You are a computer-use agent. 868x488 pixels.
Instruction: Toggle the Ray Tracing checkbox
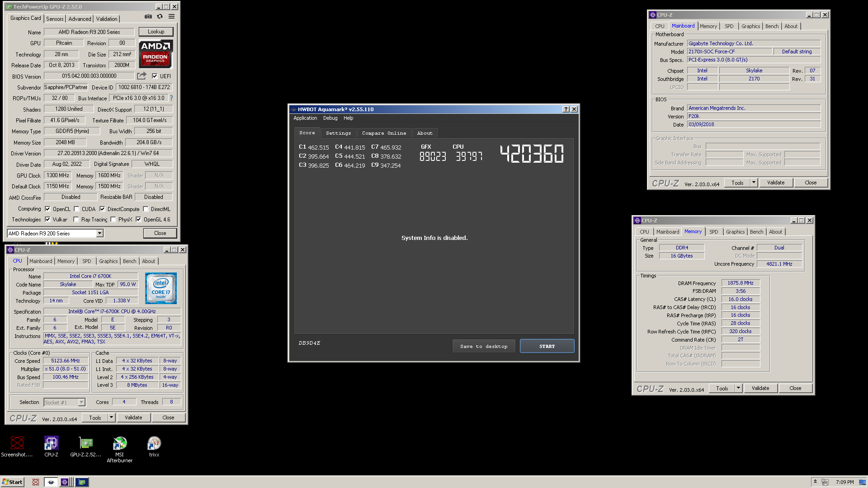(x=76, y=220)
